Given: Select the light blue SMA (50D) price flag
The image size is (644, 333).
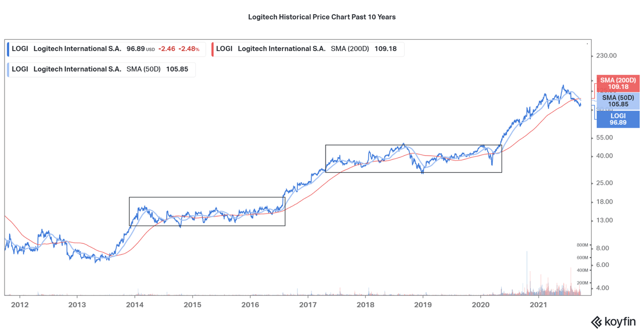Looking at the screenshot, I should 617,101.
